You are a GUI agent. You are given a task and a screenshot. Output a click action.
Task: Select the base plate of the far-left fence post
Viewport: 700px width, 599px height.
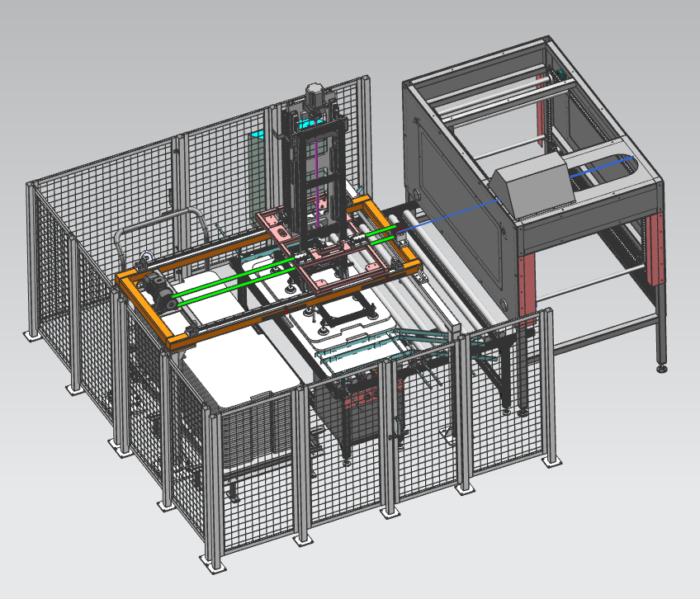[32, 334]
